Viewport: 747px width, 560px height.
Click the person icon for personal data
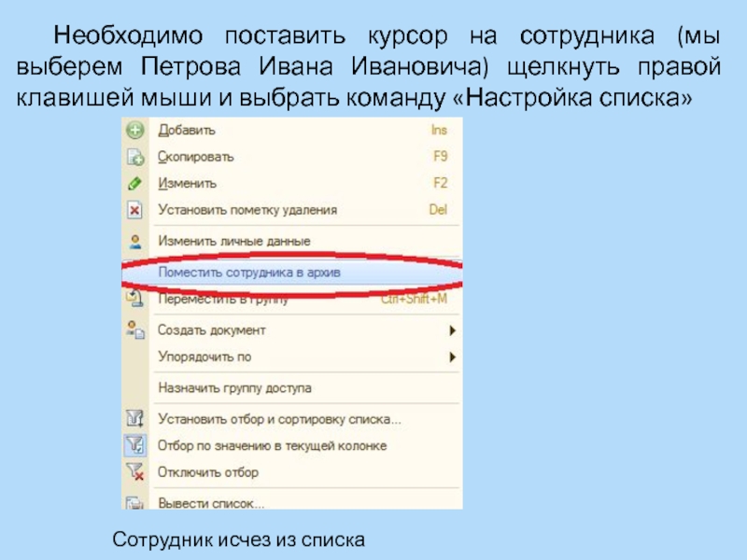click(134, 242)
